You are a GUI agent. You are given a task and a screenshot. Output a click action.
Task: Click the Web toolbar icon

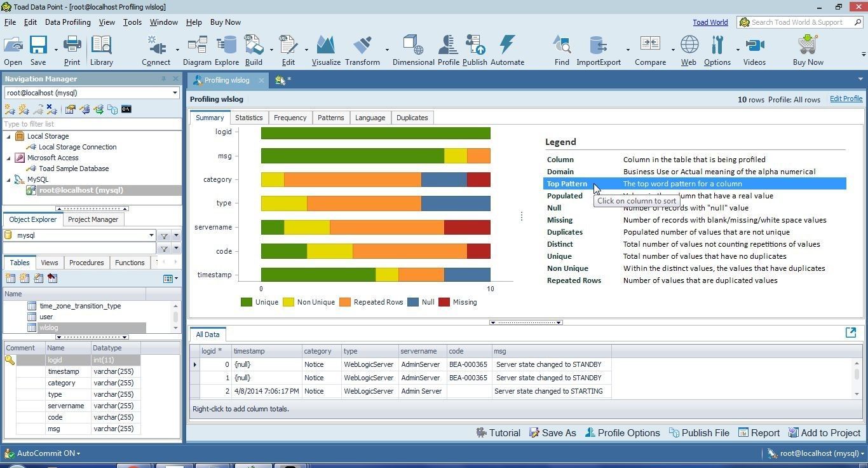pyautogui.click(x=689, y=45)
